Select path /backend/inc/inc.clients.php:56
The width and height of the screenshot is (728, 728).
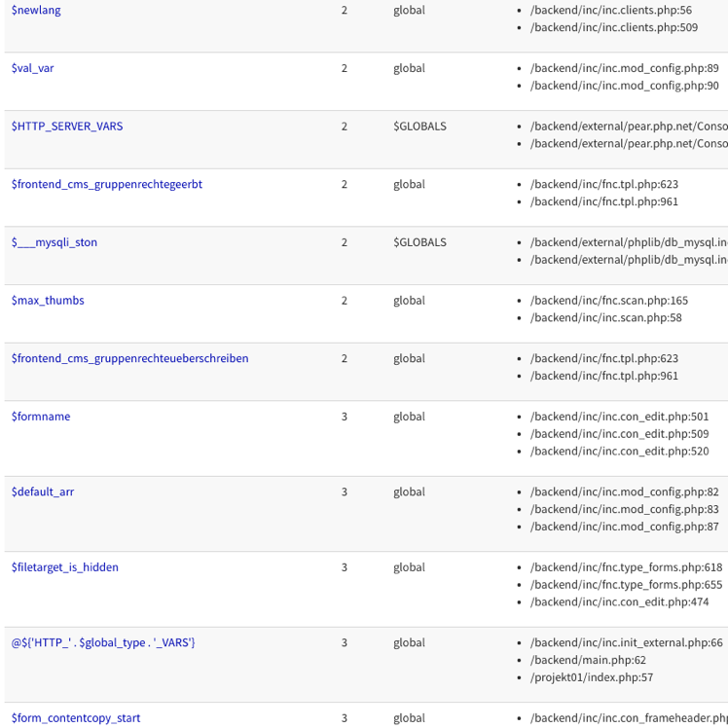point(611,10)
